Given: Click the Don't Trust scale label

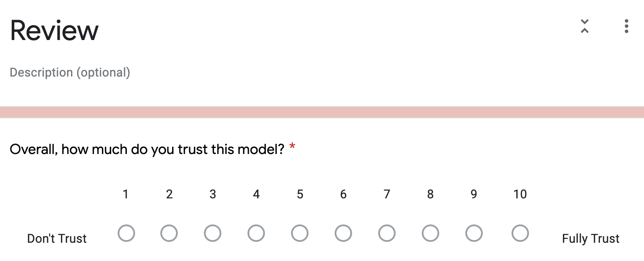Looking at the screenshot, I should tap(57, 238).
